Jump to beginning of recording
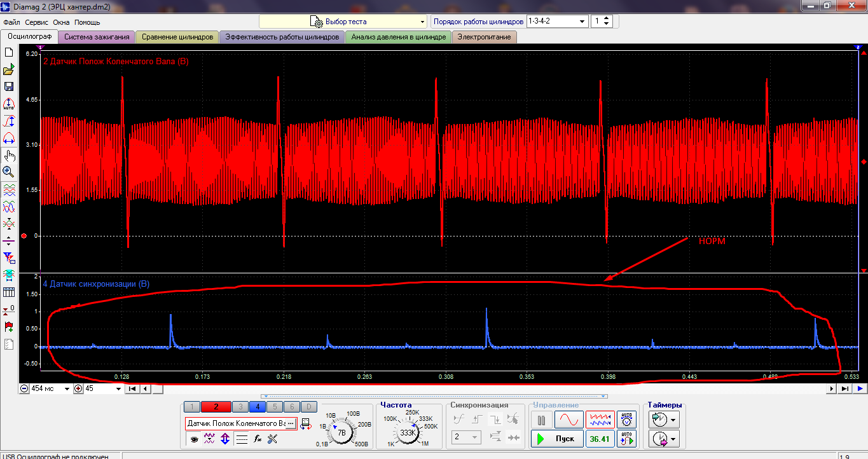This screenshot has height=459, width=868. pyautogui.click(x=132, y=388)
